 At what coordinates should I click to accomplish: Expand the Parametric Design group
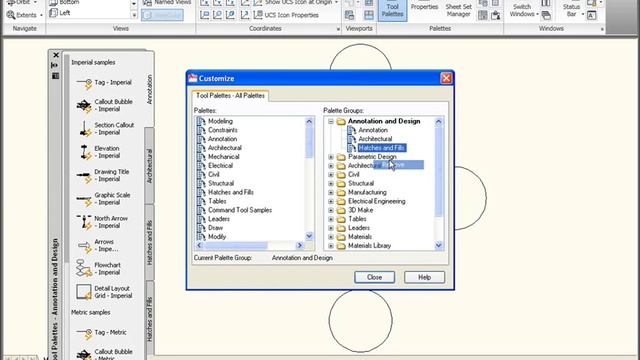click(331, 157)
